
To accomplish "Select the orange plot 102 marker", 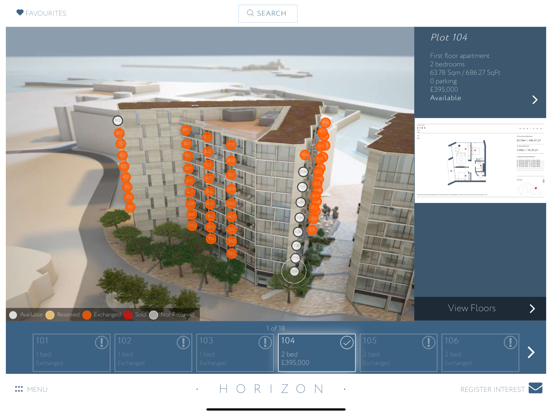I will click(x=211, y=238).
